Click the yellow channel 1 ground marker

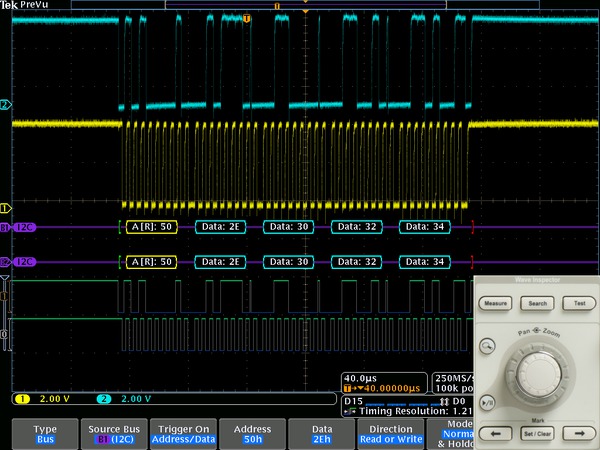(x=5, y=209)
